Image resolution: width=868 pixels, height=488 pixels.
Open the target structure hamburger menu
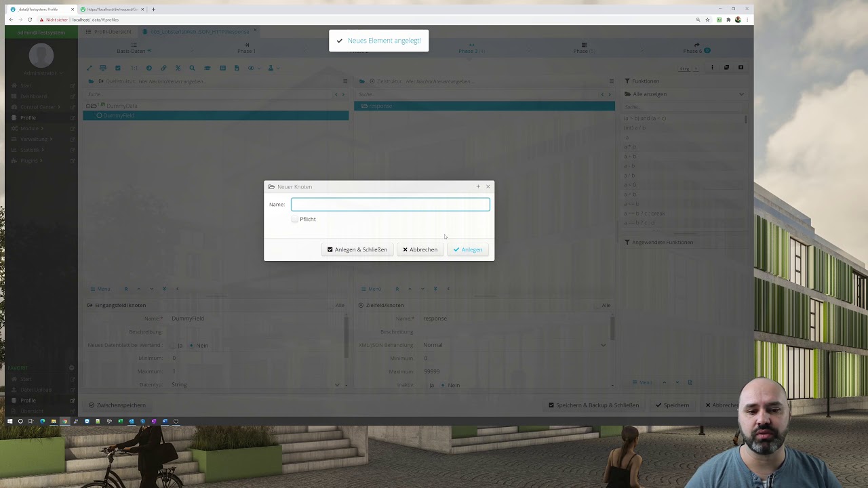pyautogui.click(x=611, y=81)
